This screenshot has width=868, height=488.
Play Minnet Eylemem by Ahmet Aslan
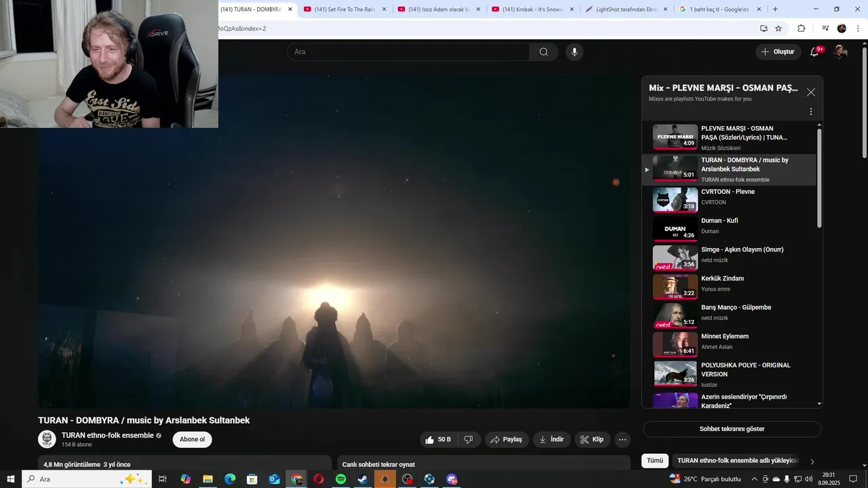click(729, 345)
